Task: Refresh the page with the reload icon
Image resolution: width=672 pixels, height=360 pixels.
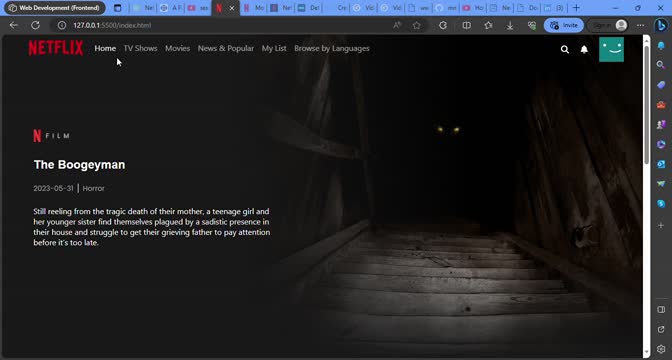Action: pyautogui.click(x=35, y=25)
